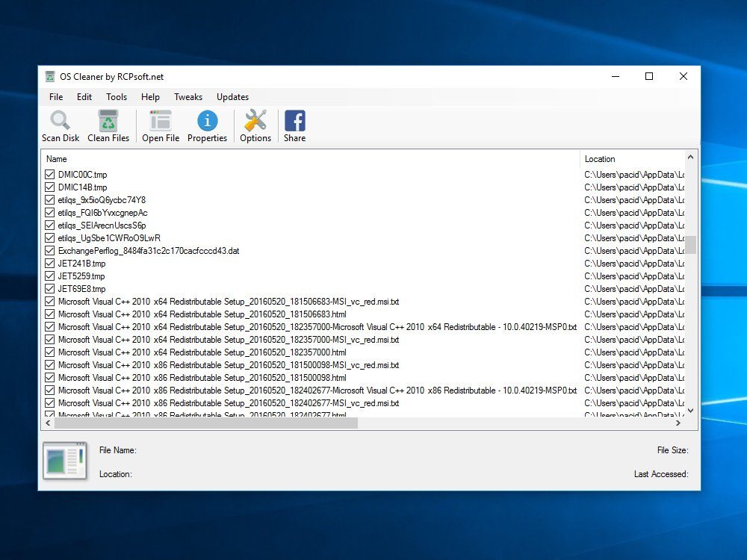Toggle checkbox for etilqs_9x5ioQ6ycbc74Y8
The image size is (747, 560).
[49, 200]
